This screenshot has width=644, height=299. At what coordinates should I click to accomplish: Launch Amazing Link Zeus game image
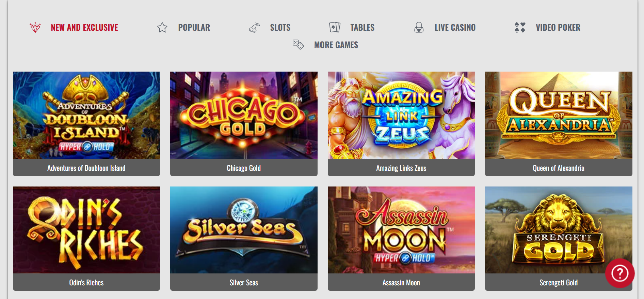pyautogui.click(x=401, y=115)
